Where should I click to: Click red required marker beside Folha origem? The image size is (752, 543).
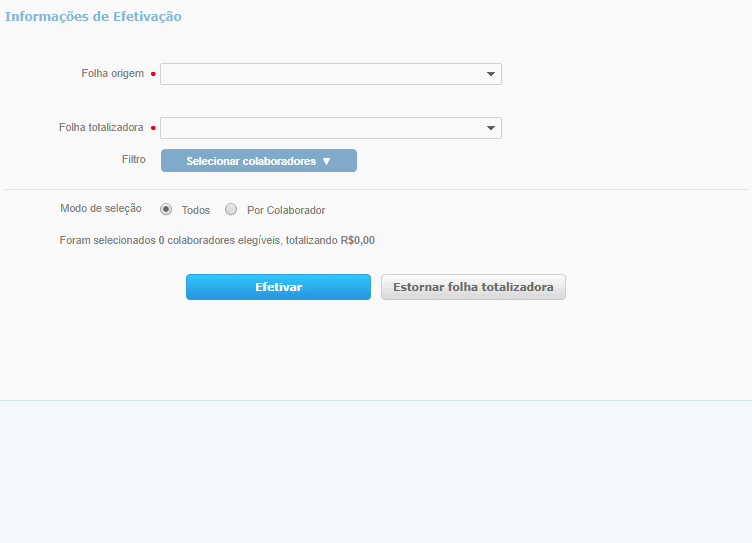coord(153,74)
